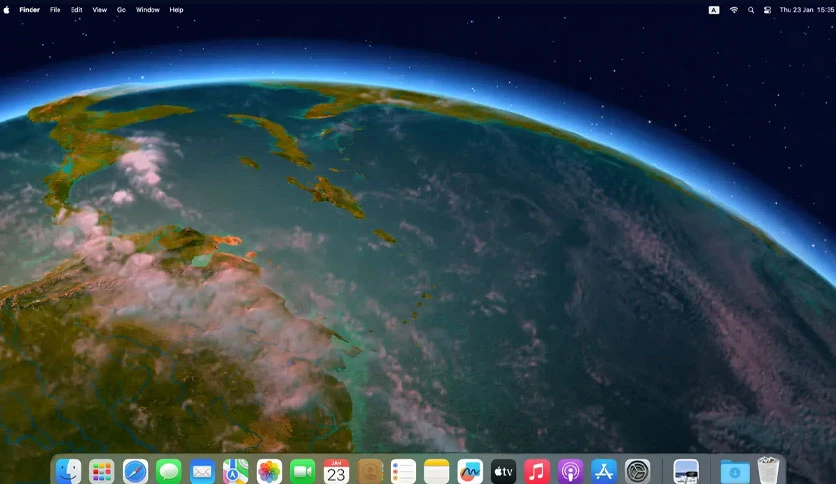
Task: Open the Downloads folder stack in the Dock
Action: (x=735, y=472)
